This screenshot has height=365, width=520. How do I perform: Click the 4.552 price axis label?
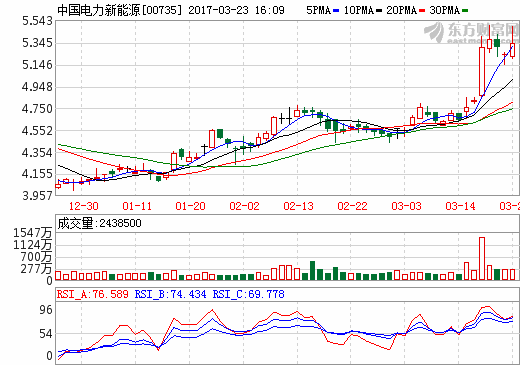[37, 131]
